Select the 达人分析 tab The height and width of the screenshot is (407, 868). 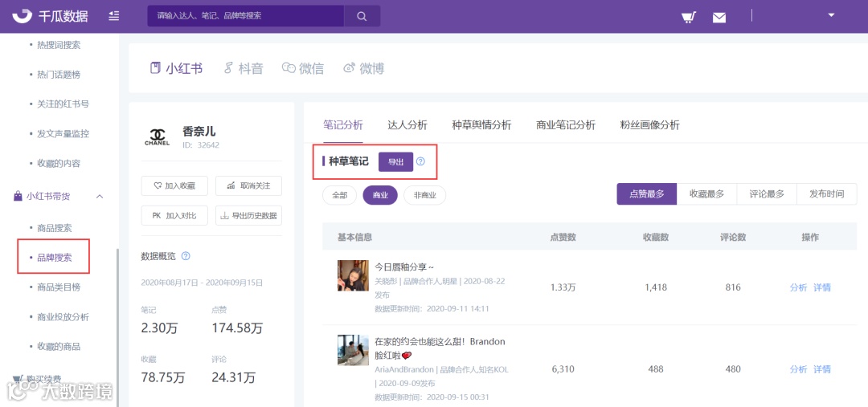click(407, 125)
